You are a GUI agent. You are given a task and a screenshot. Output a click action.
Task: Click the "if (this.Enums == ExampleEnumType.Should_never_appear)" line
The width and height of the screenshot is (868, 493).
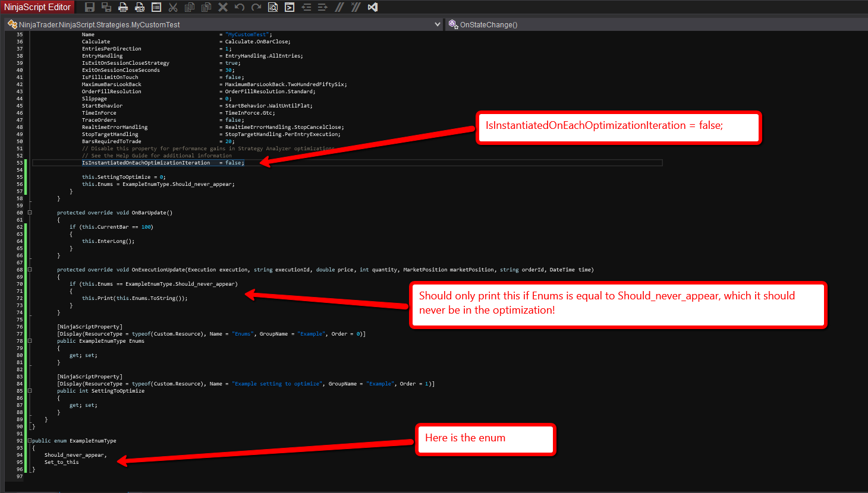[153, 284]
